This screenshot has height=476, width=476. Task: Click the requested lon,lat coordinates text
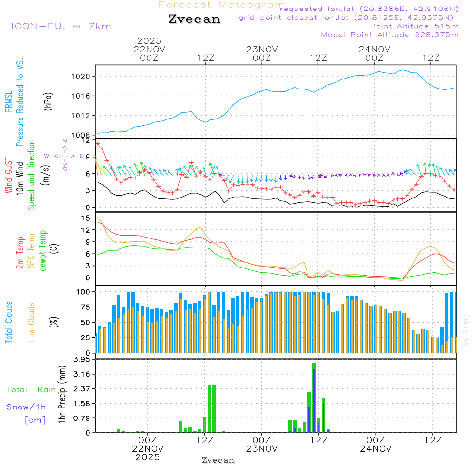point(369,9)
